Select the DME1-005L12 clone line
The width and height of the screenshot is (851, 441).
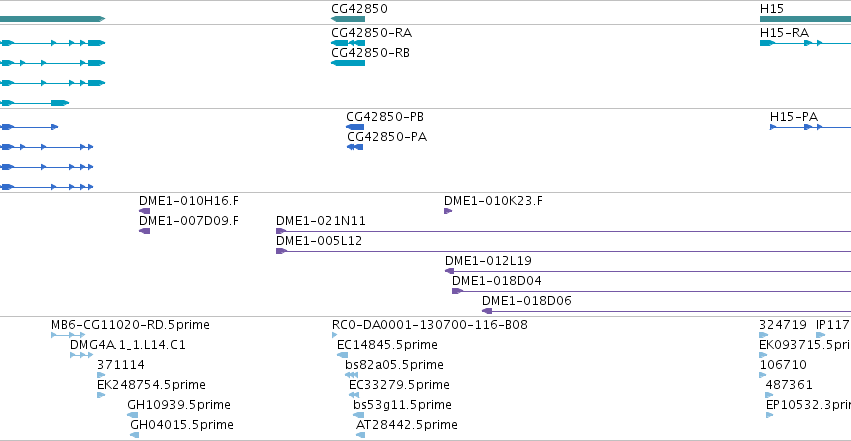pos(563,251)
